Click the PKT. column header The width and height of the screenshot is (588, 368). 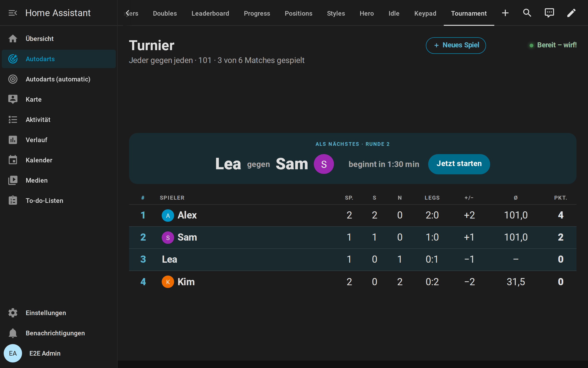coord(560,198)
